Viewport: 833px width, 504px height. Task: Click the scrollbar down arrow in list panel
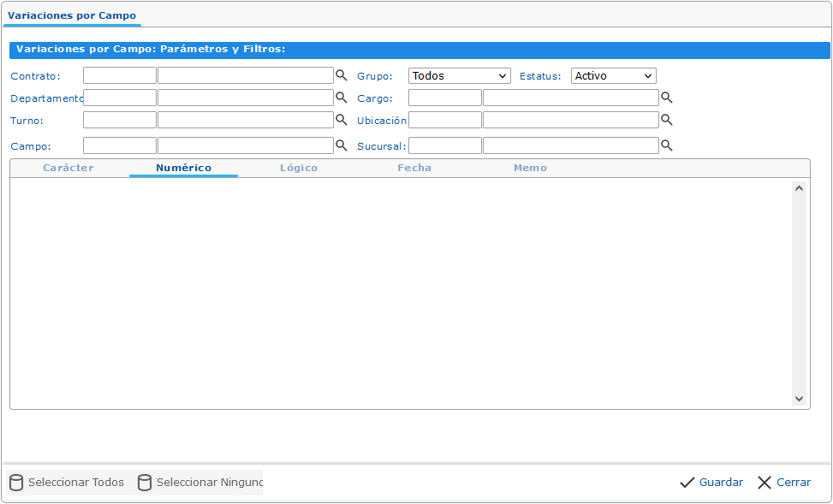(799, 399)
